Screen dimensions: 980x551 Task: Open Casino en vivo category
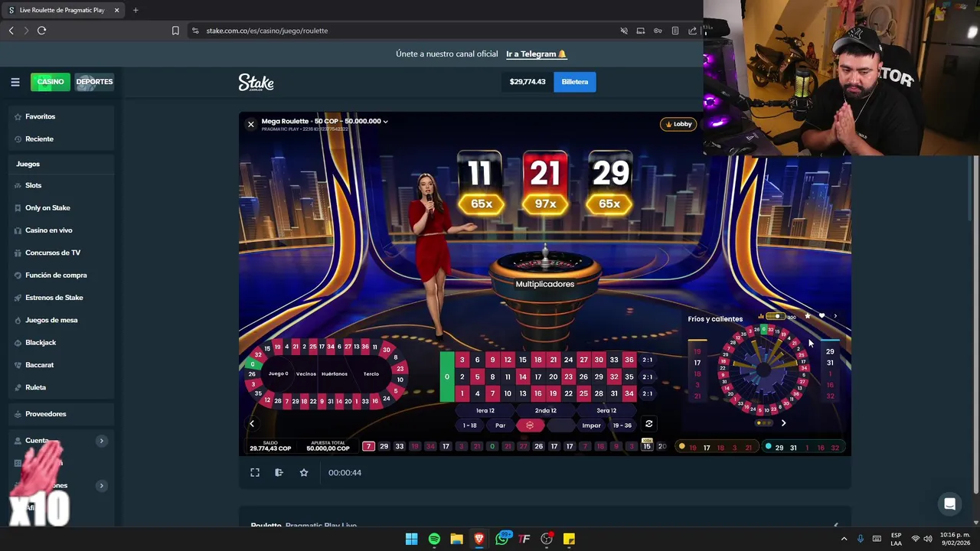[61, 230]
